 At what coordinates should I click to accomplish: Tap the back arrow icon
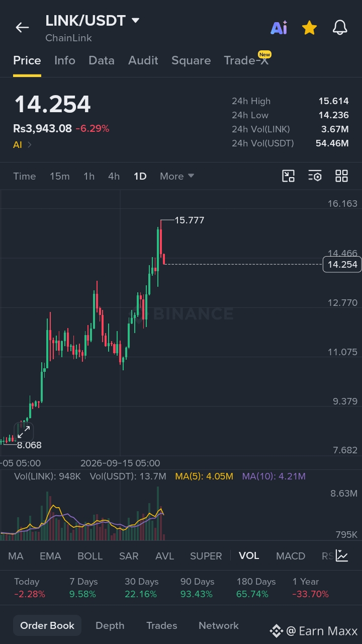pos(22,28)
